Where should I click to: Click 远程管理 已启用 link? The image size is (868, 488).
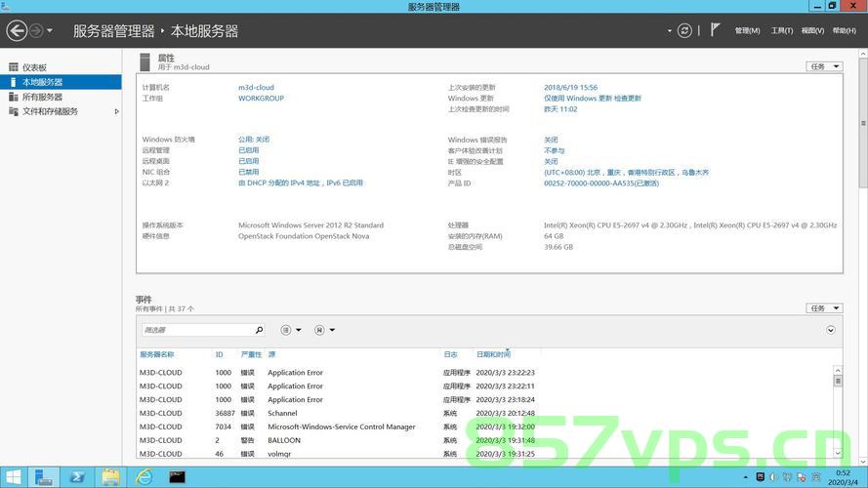click(x=249, y=150)
